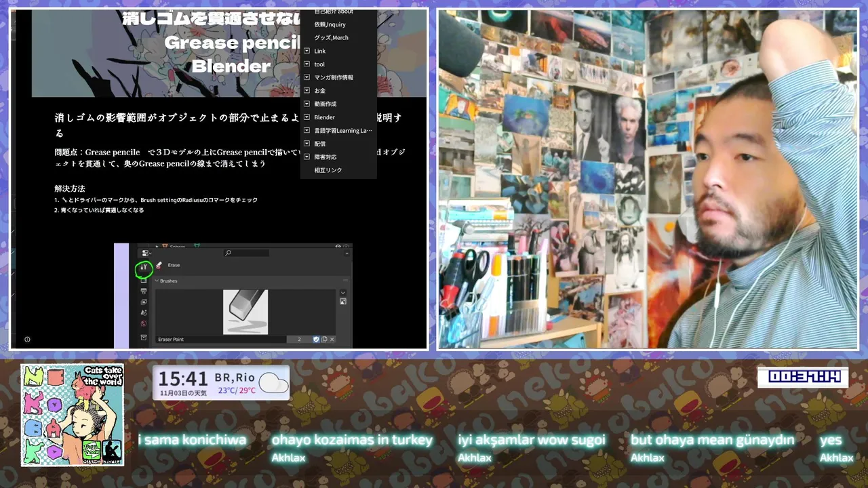Open the お金 menu entry
Viewport: 868px width, 488px height.
[319, 90]
